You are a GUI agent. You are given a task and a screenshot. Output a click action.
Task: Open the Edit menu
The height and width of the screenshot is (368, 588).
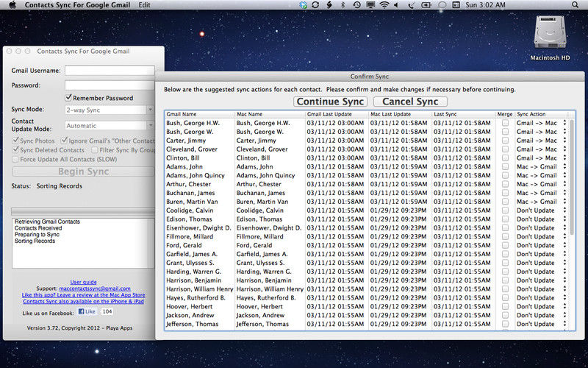coord(144,5)
